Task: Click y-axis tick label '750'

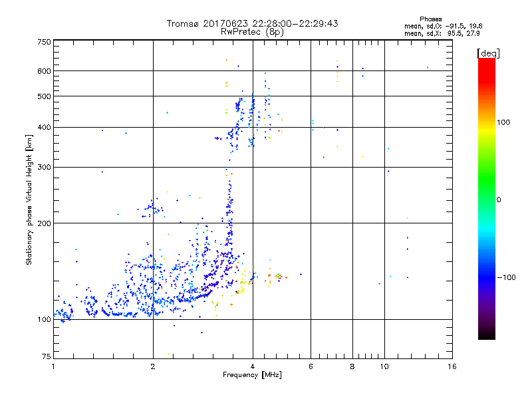Action: point(44,42)
